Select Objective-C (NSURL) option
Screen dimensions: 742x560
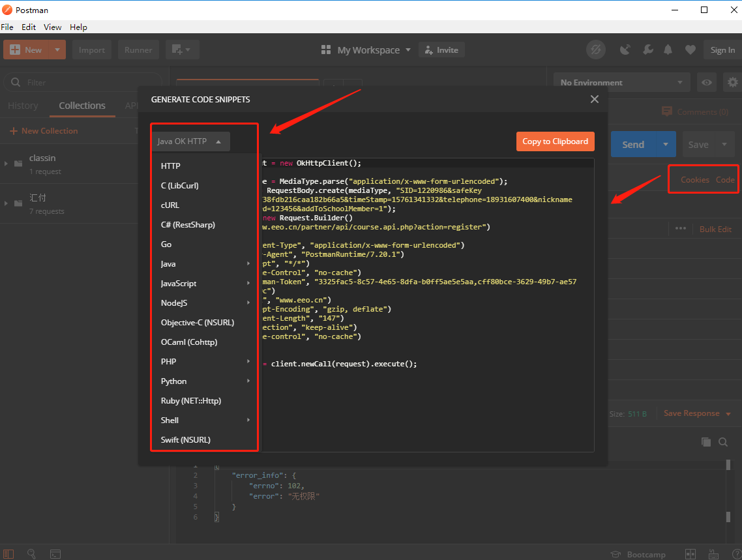[x=198, y=323]
